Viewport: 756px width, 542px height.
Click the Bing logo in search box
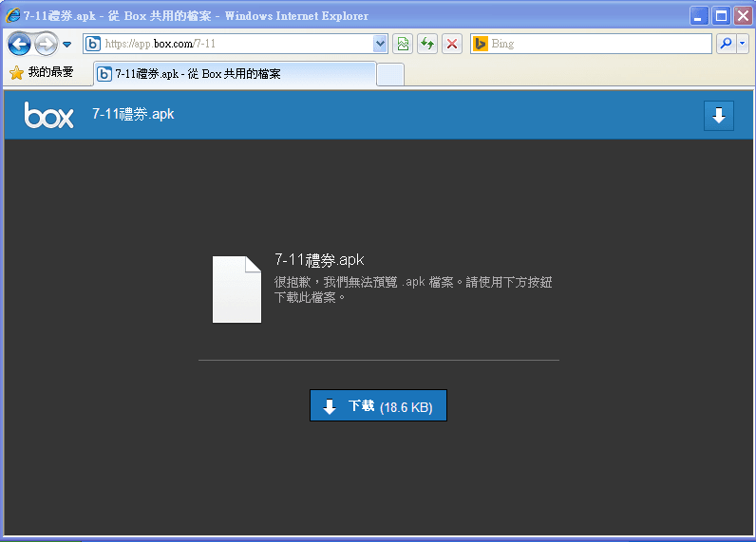(481, 44)
